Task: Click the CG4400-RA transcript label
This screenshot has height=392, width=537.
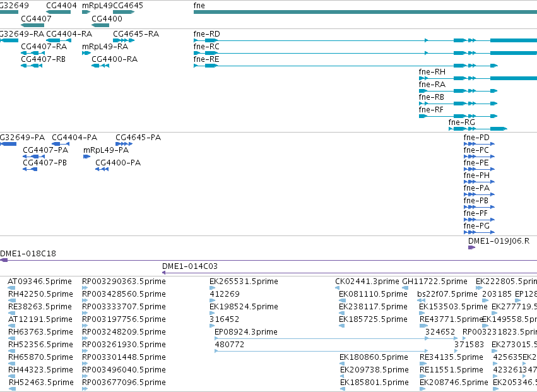Action: 115,59
